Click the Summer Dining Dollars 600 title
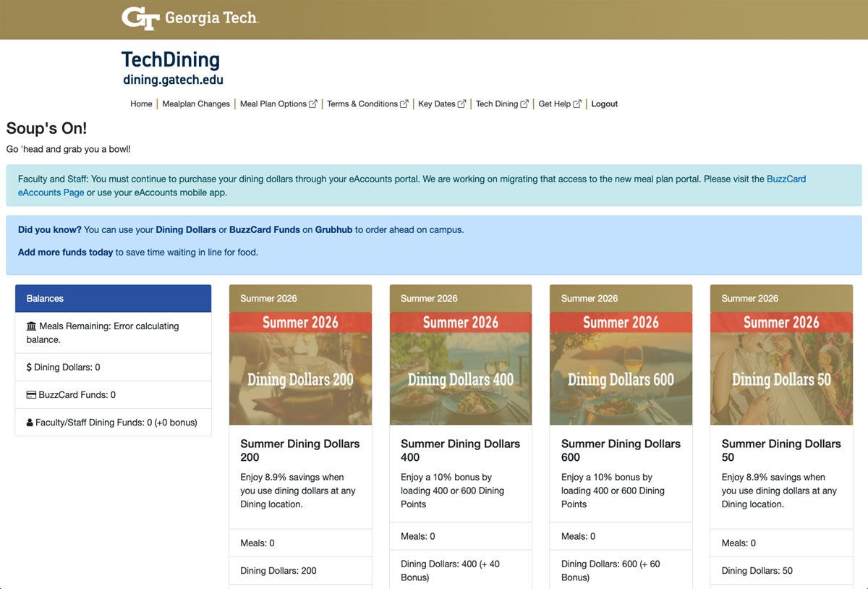 coord(621,450)
